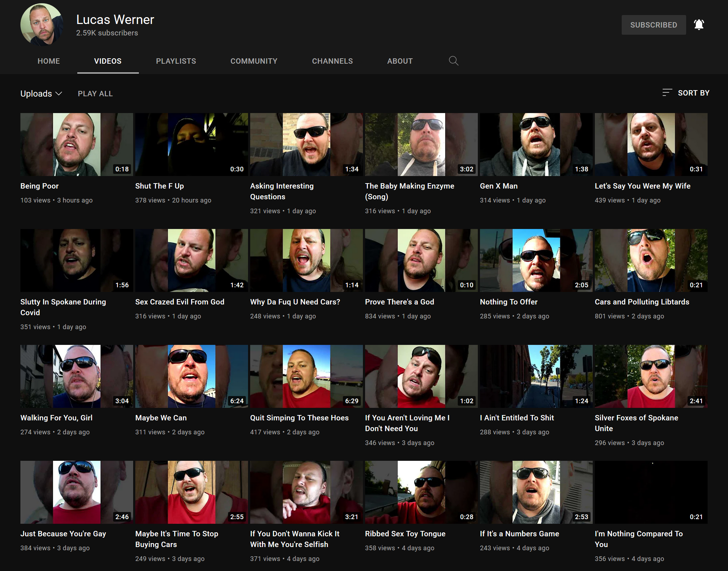Viewport: 728px width, 571px height.
Task: Play the 'Shut The F Up' thumbnail
Action: (191, 145)
